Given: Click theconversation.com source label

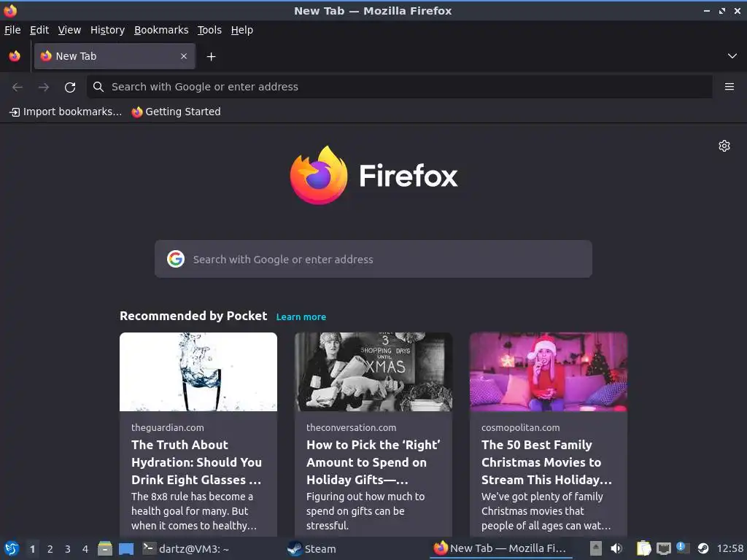Looking at the screenshot, I should coord(351,427).
